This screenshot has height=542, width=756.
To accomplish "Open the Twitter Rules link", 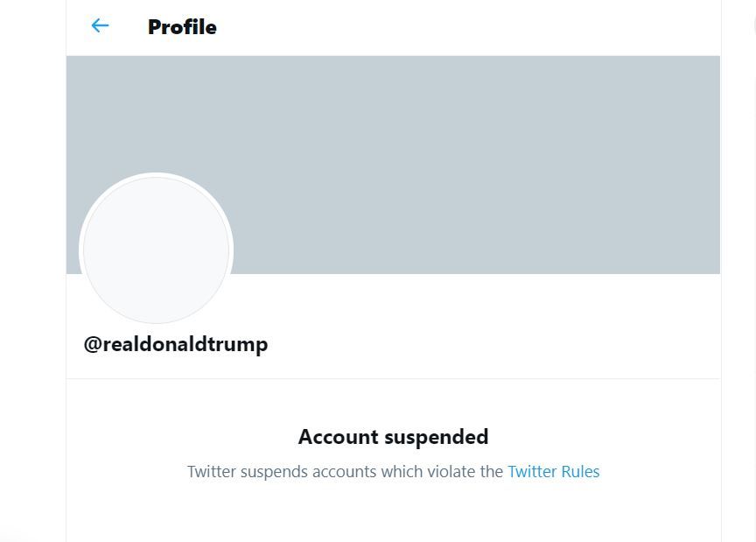I will (553, 471).
